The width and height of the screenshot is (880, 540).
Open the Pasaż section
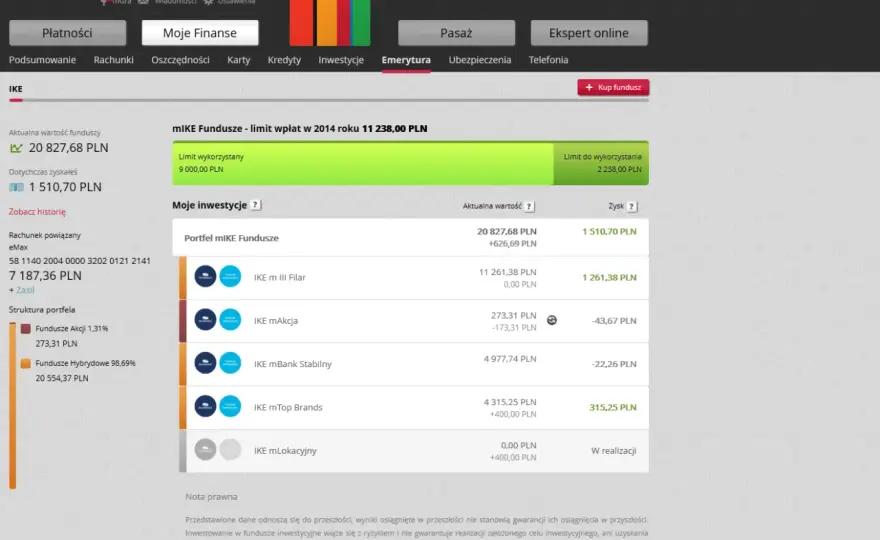click(x=456, y=33)
